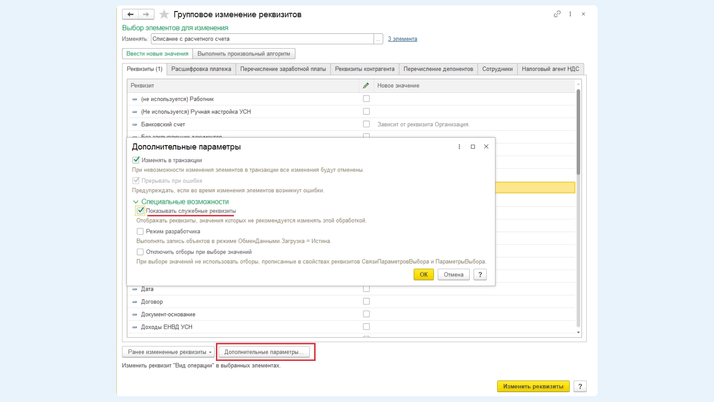Open the main window's three-dot menu

[571, 14]
